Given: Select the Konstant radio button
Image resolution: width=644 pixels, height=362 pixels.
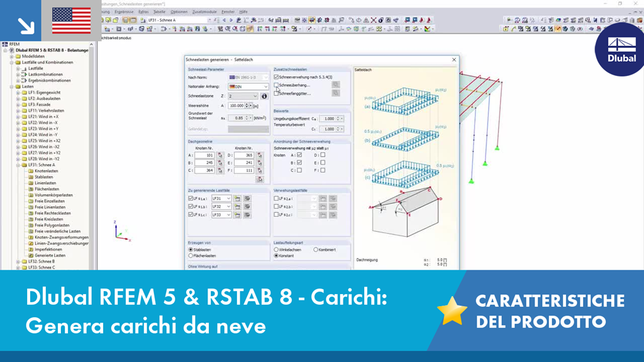Looking at the screenshot, I should coord(276,256).
